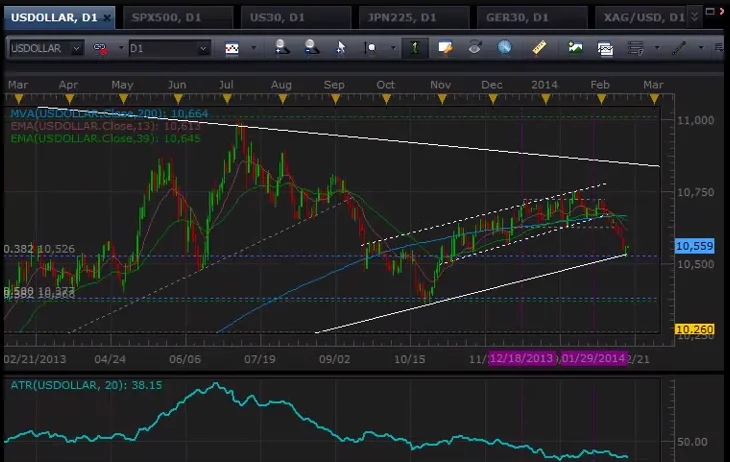
Task: Click the note with pencil icon
Action: (x=445, y=48)
